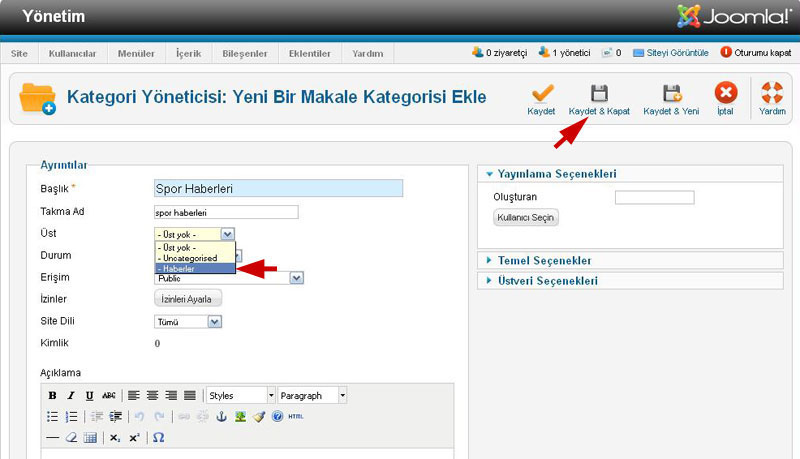
Task: Click the Oluşturan user field
Action: click(655, 197)
